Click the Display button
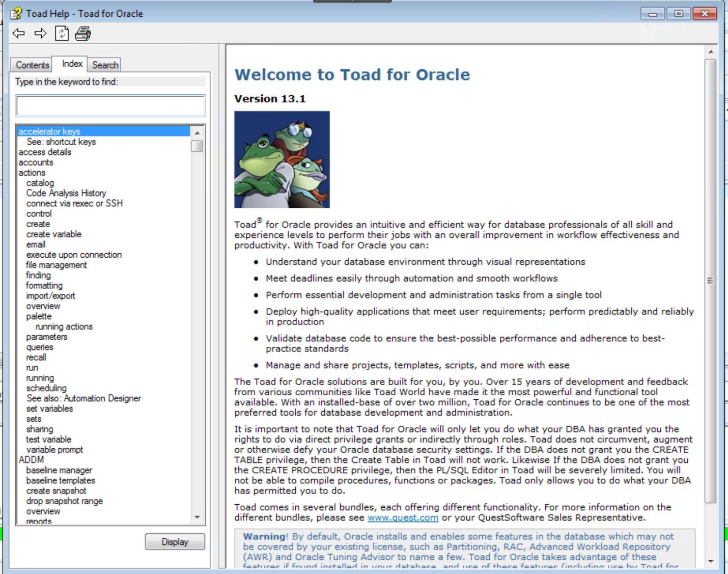728x574 pixels. [175, 542]
